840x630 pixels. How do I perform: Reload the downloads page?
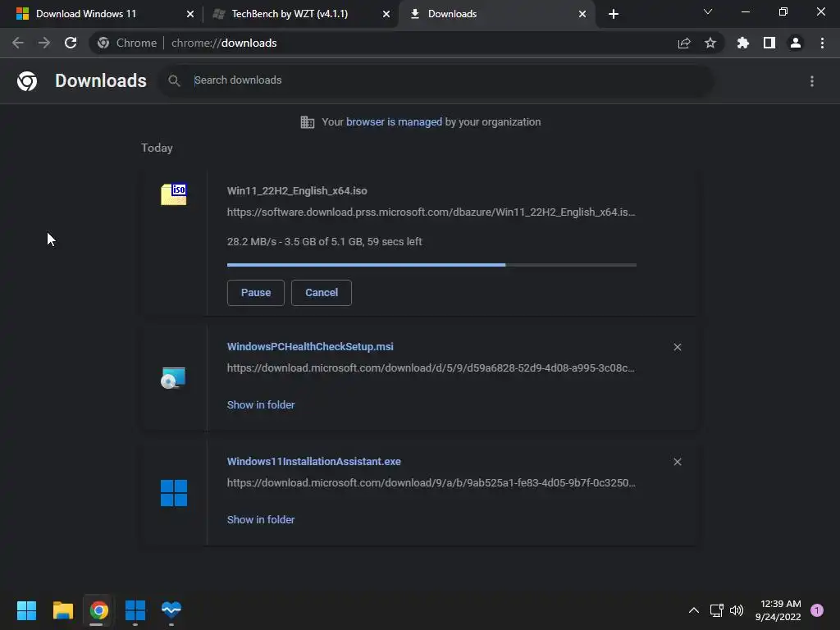(x=71, y=43)
